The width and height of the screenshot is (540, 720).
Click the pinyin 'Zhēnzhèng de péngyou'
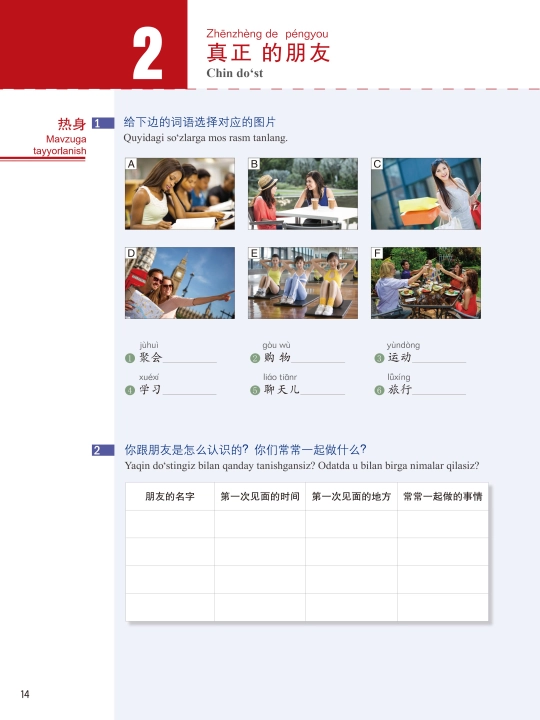(x=267, y=34)
